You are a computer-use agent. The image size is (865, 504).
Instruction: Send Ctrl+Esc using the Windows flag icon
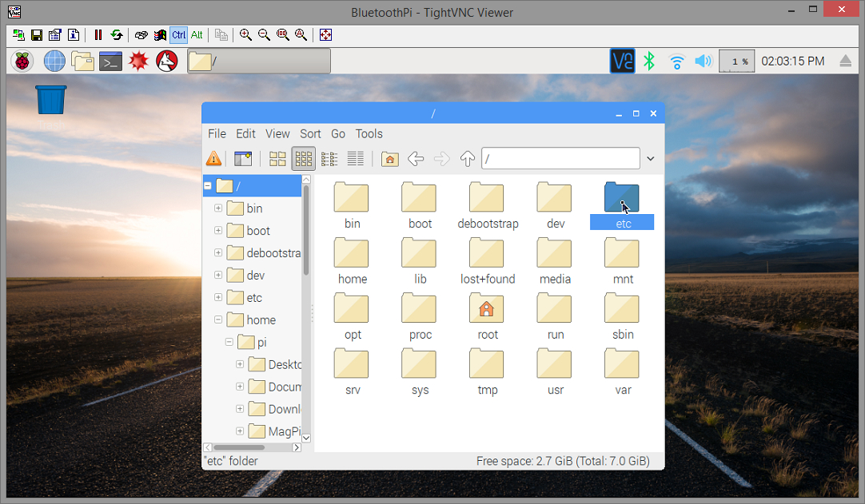(160, 35)
